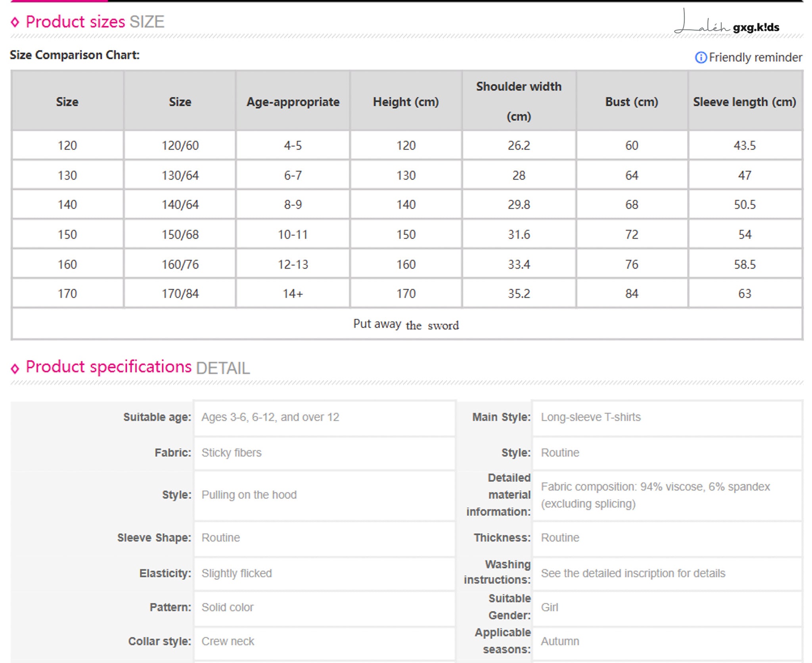Click the bust '72' cell
812x663 pixels.
[632, 234]
